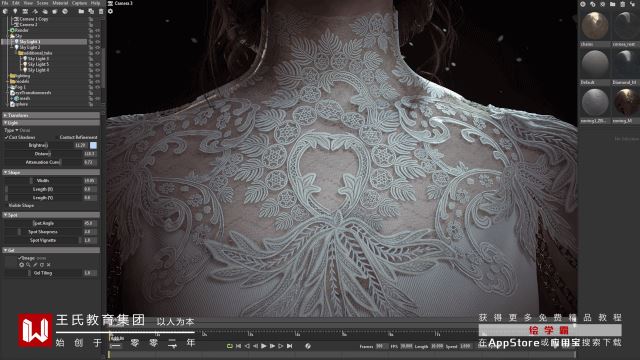This screenshot has width=640, height=360.
Task: Click the add camera toolbar icon
Action: [x=25, y=11]
